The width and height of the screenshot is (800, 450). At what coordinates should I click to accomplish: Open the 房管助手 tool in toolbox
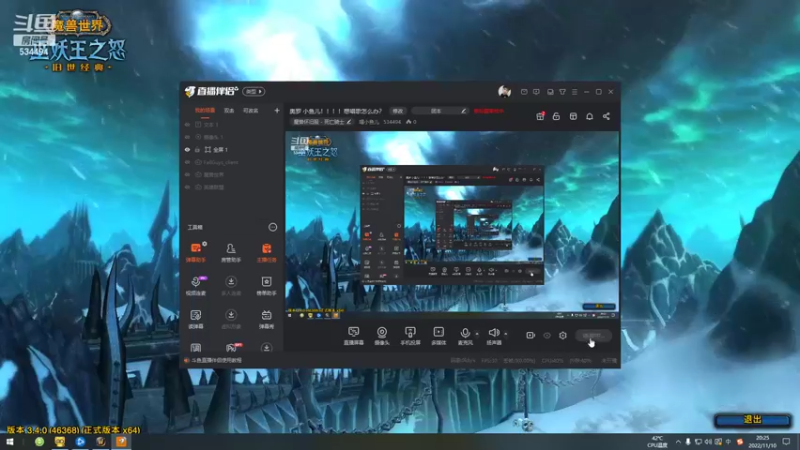[231, 252]
